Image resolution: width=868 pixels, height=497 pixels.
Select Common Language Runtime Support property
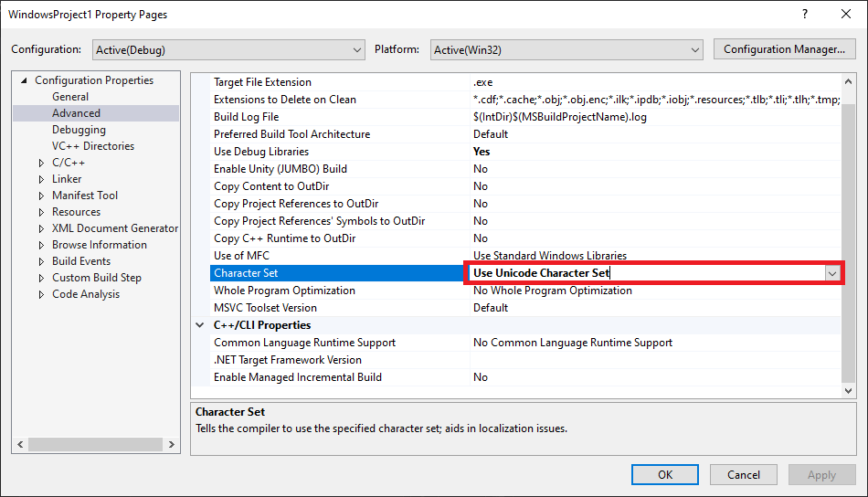[304, 342]
